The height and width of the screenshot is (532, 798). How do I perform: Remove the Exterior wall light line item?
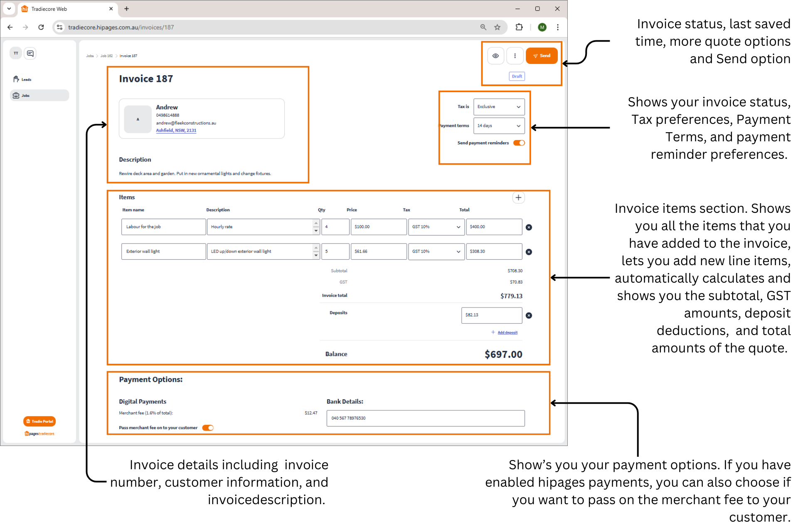(x=529, y=252)
